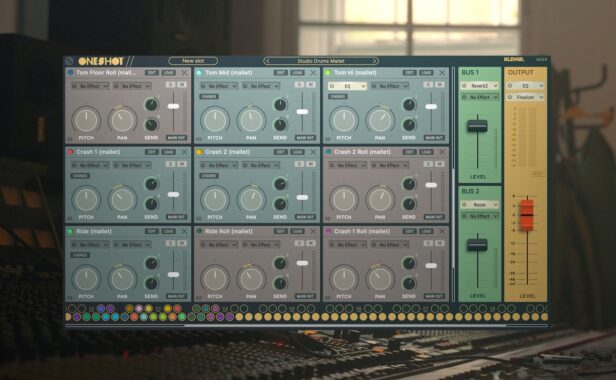This screenshot has height=380, width=616.
Task: Click the Pan knob on Ride (mallet)
Action: [x=122, y=279]
